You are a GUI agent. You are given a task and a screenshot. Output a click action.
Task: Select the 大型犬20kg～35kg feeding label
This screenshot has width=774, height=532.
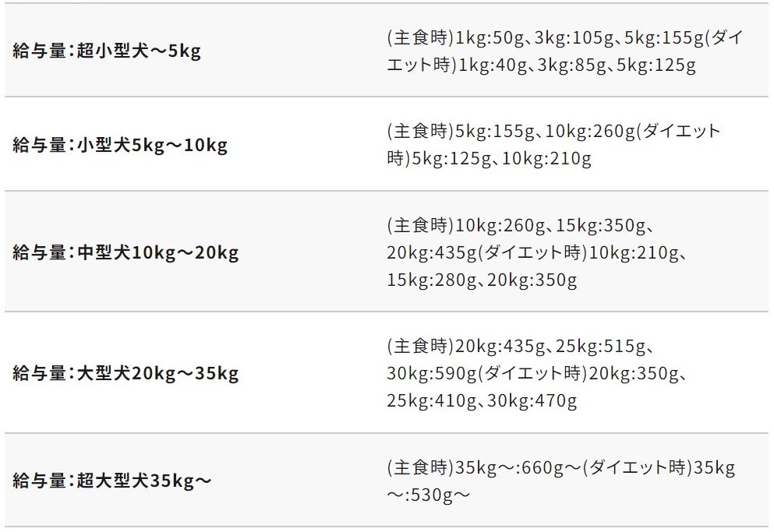(x=125, y=373)
